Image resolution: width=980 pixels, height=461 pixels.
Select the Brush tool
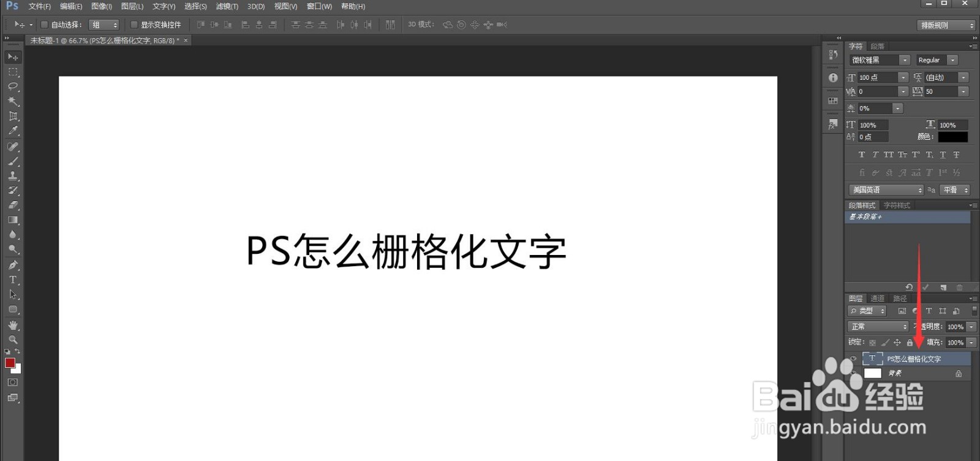point(13,161)
